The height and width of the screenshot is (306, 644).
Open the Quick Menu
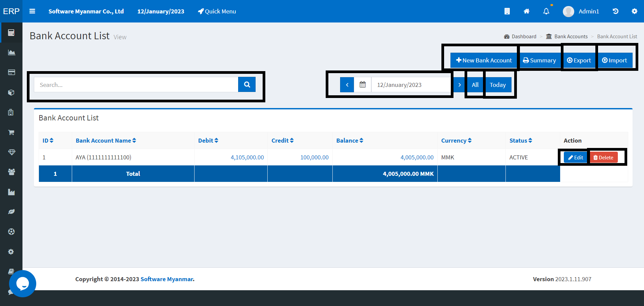tap(217, 11)
